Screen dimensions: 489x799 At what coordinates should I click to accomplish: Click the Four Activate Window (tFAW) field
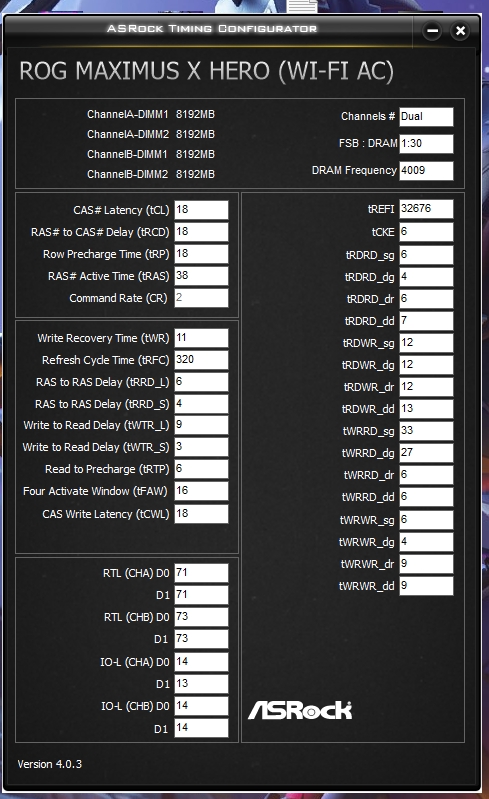[201, 491]
